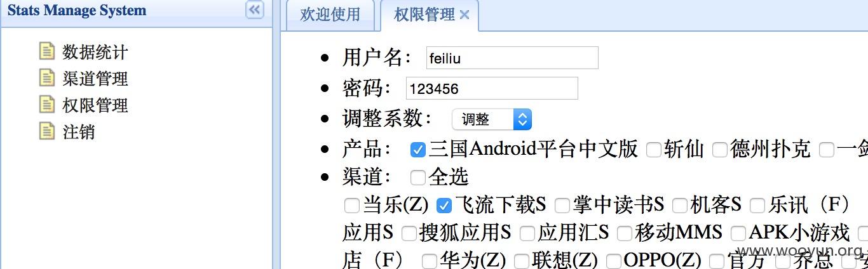The image size is (868, 269).
Task: Switch to the 欢迎使用 tab
Action: 330,15
